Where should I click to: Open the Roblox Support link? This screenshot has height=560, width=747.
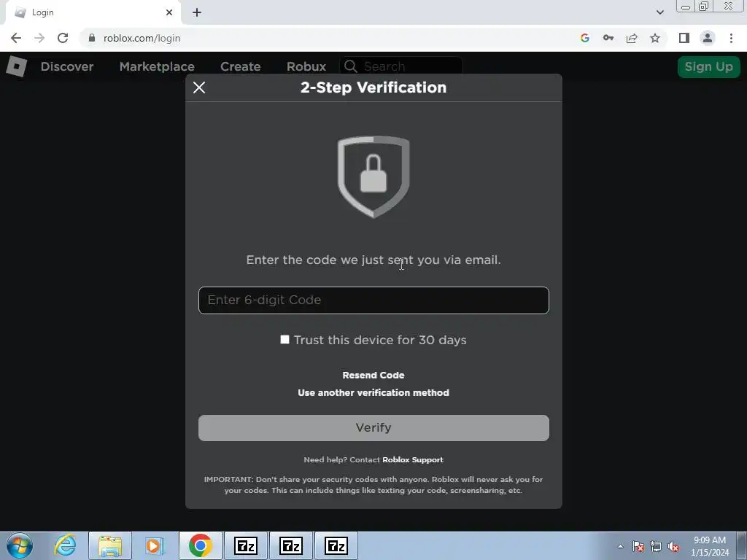(413, 460)
